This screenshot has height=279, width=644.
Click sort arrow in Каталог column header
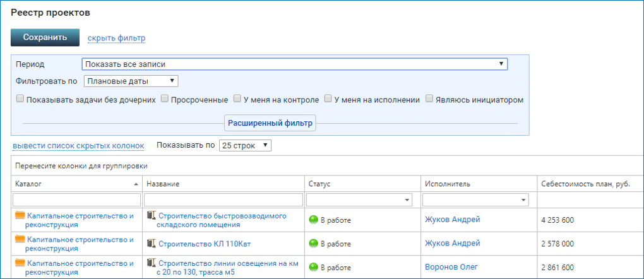pyautogui.click(x=136, y=184)
